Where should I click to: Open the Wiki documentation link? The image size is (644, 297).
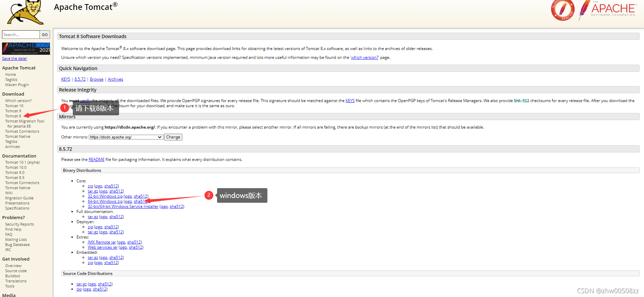pyautogui.click(x=9, y=193)
